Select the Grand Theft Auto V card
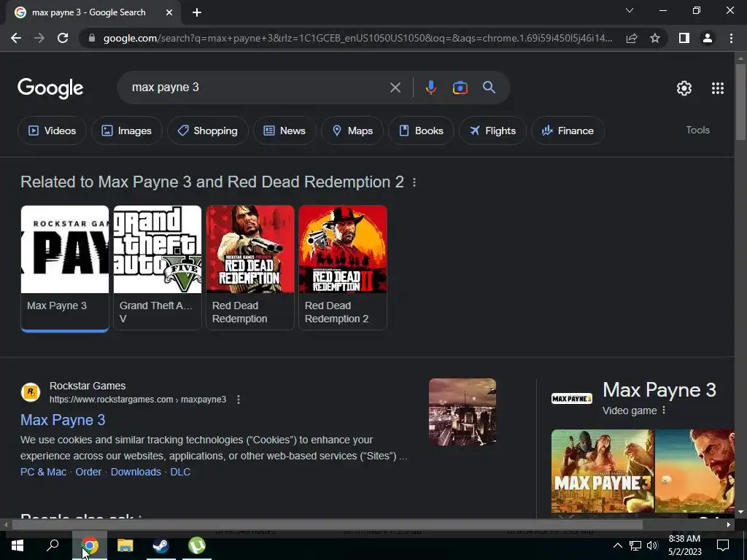This screenshot has height=560, width=747. 158,268
